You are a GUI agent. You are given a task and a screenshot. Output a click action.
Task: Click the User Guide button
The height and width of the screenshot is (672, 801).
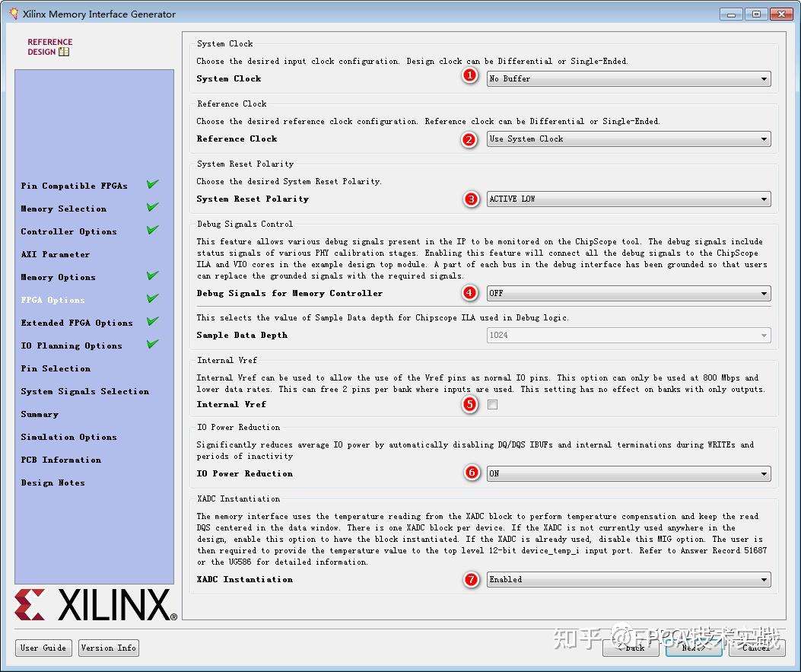click(x=43, y=648)
